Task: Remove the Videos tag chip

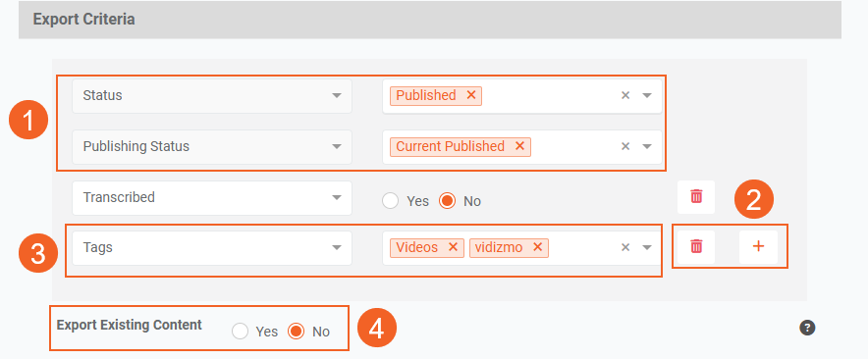Action: pos(453,247)
